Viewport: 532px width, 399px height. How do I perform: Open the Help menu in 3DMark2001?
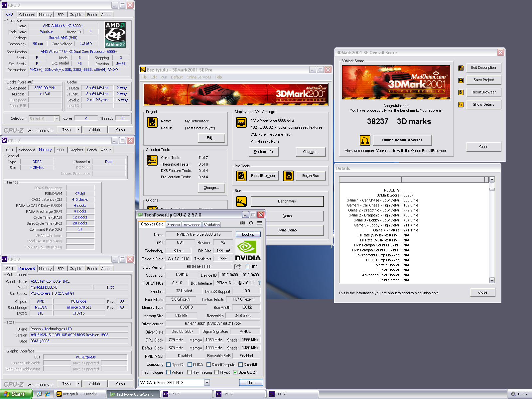(x=218, y=77)
